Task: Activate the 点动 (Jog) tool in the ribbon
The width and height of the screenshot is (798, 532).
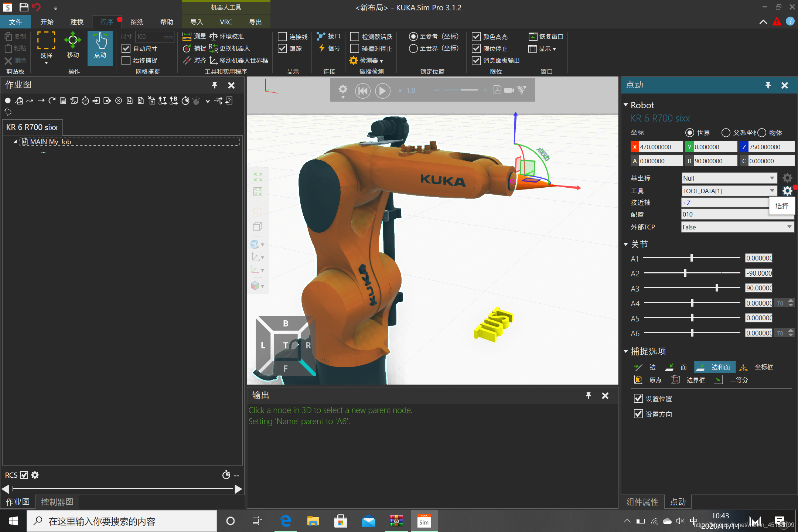Action: (100, 45)
